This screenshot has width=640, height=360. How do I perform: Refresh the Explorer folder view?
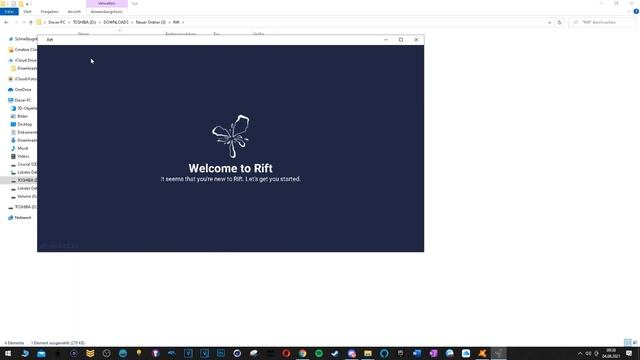(x=560, y=22)
